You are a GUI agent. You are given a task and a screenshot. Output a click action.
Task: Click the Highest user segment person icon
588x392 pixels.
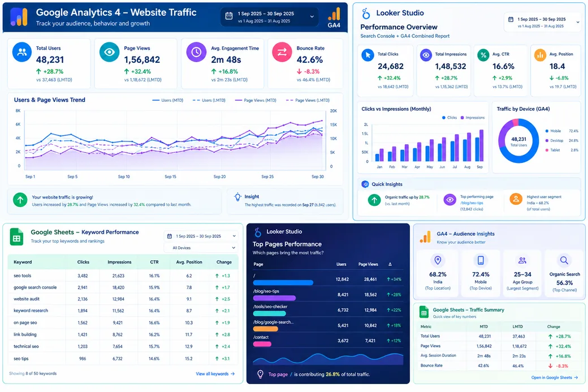click(x=516, y=199)
